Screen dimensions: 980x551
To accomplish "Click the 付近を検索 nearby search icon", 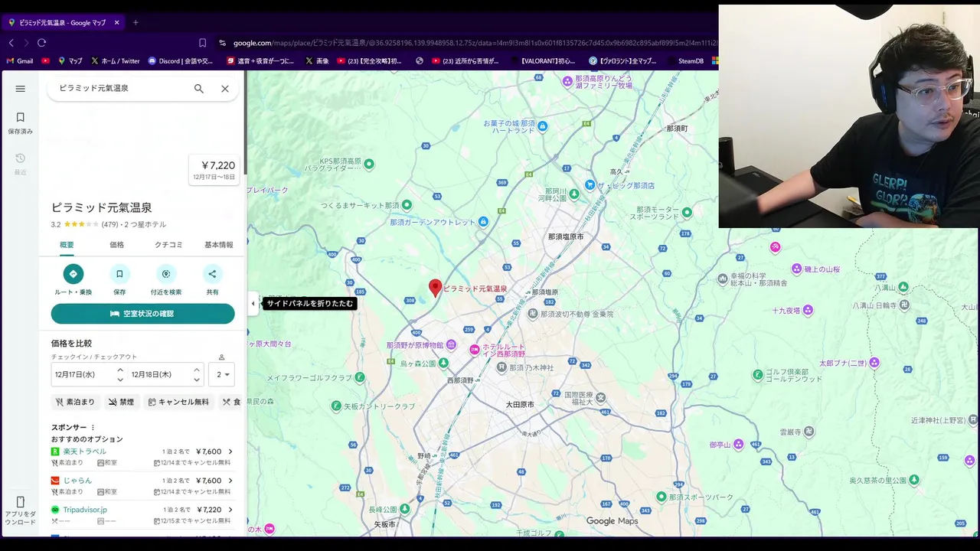I will pos(166,274).
